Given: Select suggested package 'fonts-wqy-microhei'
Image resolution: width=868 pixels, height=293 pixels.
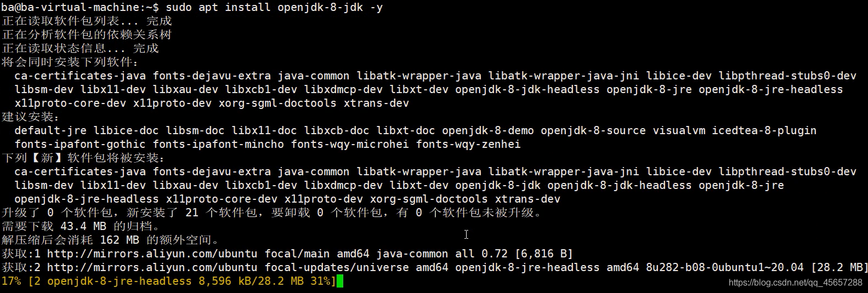Looking at the screenshot, I should coord(350,144).
